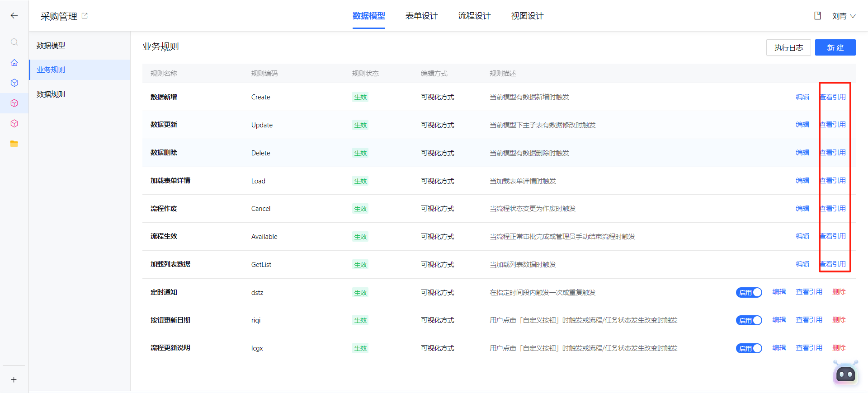The height and width of the screenshot is (393, 868).
Task: View references for 流程作废 rule
Action: (833, 208)
